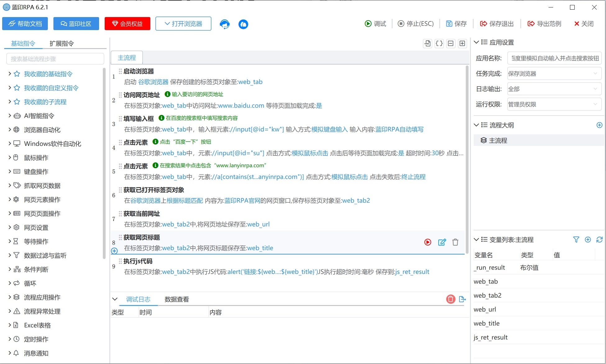
Task: Click 保存退出 to save and exit
Action: [x=497, y=24]
